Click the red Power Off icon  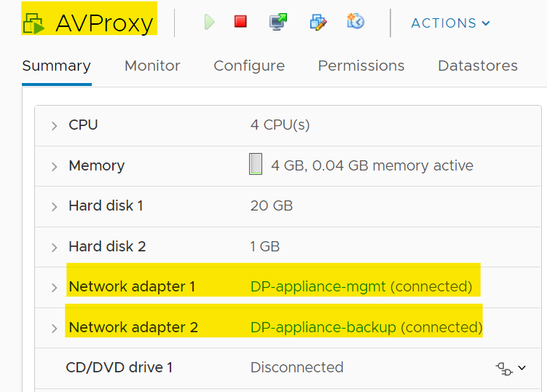tap(240, 22)
